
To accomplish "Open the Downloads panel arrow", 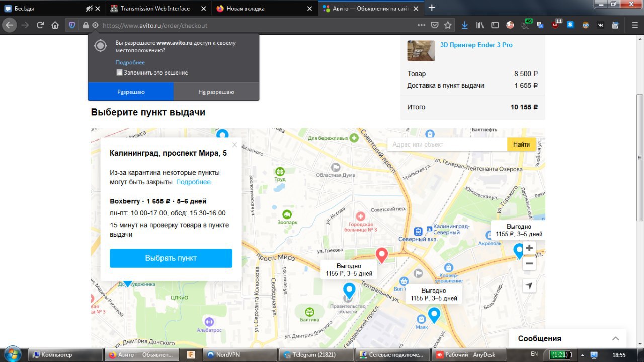I will [465, 25].
